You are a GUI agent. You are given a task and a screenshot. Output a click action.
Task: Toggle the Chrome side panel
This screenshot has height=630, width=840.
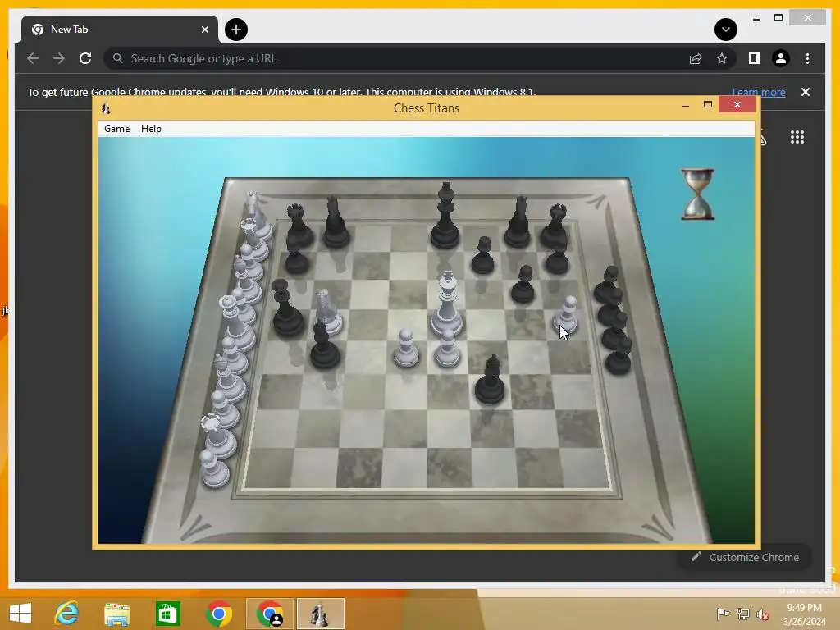pyautogui.click(x=755, y=58)
